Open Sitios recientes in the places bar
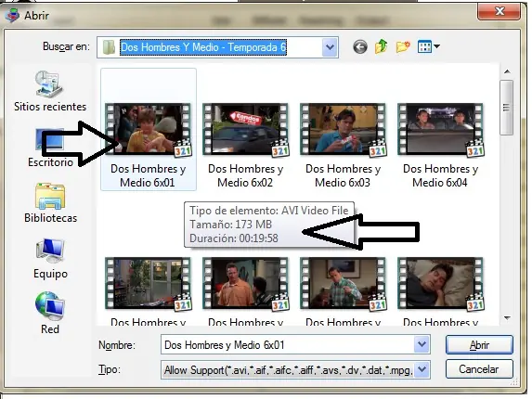The image size is (532, 399). [x=50, y=91]
